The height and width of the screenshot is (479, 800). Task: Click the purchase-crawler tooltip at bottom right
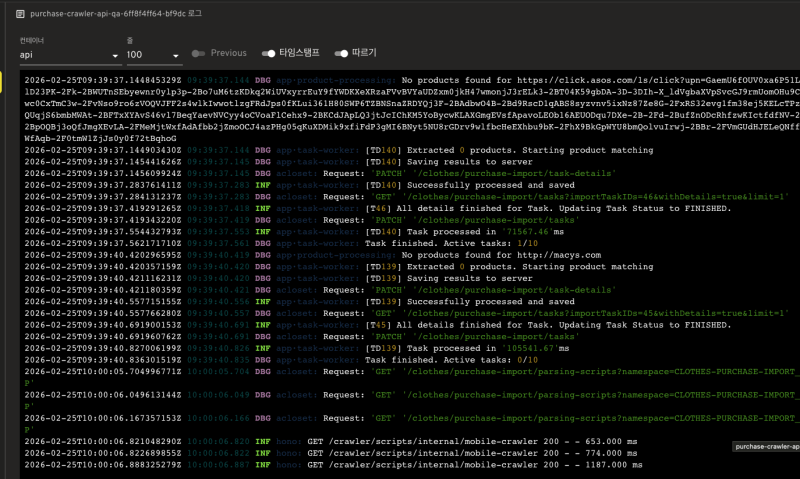tap(765, 448)
